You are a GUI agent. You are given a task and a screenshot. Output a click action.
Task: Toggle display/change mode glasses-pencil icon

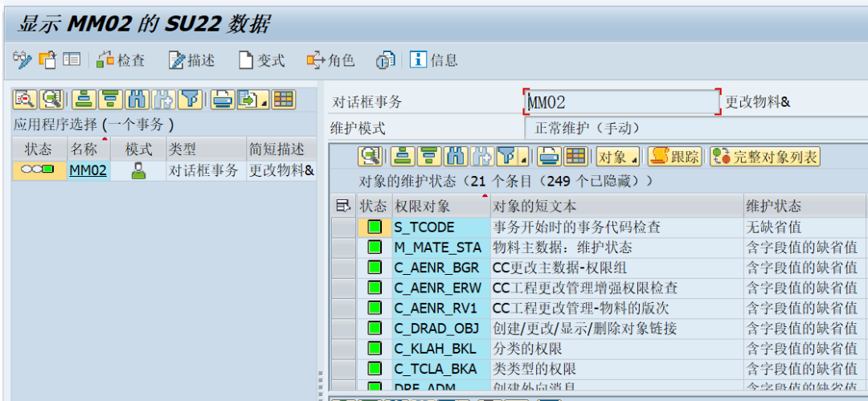point(23,59)
